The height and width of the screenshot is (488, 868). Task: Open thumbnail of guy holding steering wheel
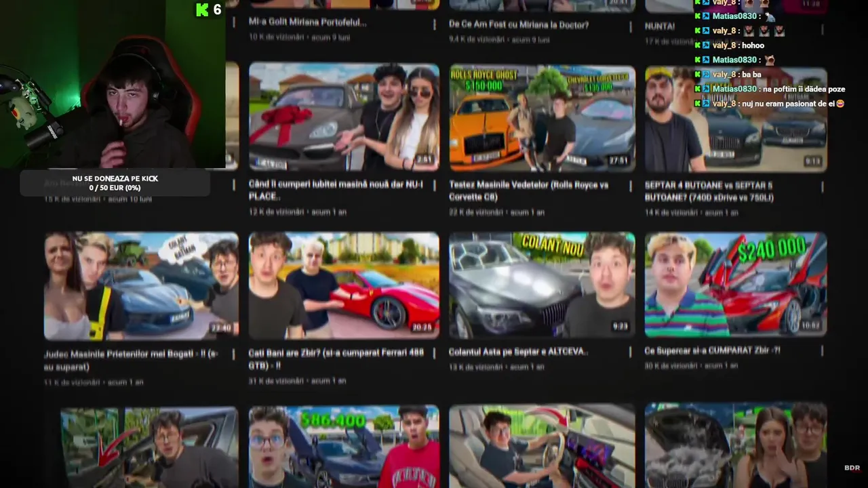[x=542, y=446]
